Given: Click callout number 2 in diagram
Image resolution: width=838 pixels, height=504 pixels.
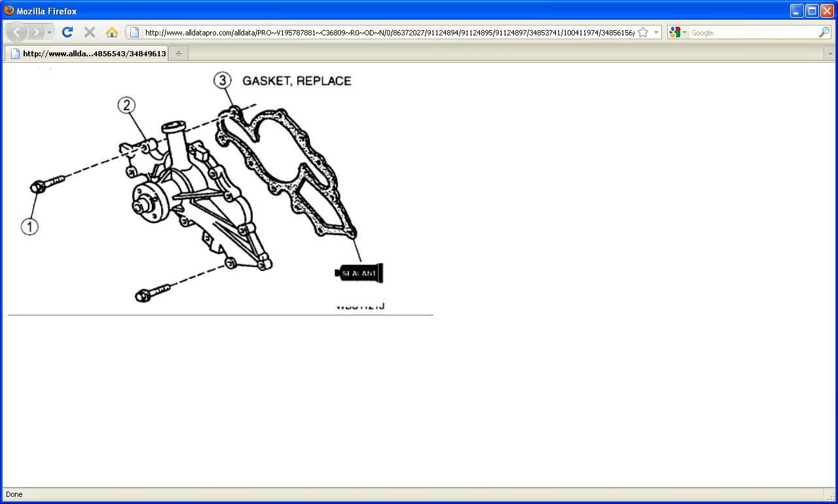Looking at the screenshot, I should [126, 105].
